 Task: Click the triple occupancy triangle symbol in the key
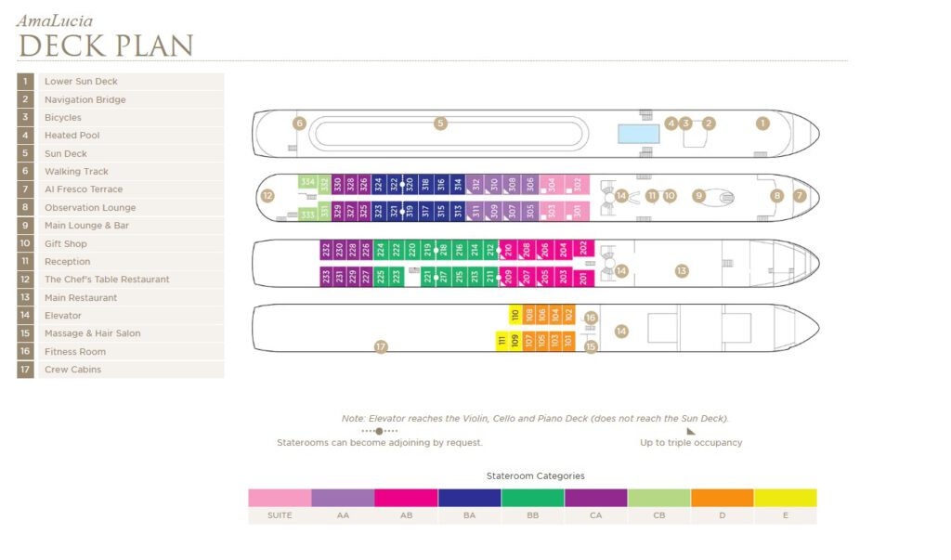point(691,431)
